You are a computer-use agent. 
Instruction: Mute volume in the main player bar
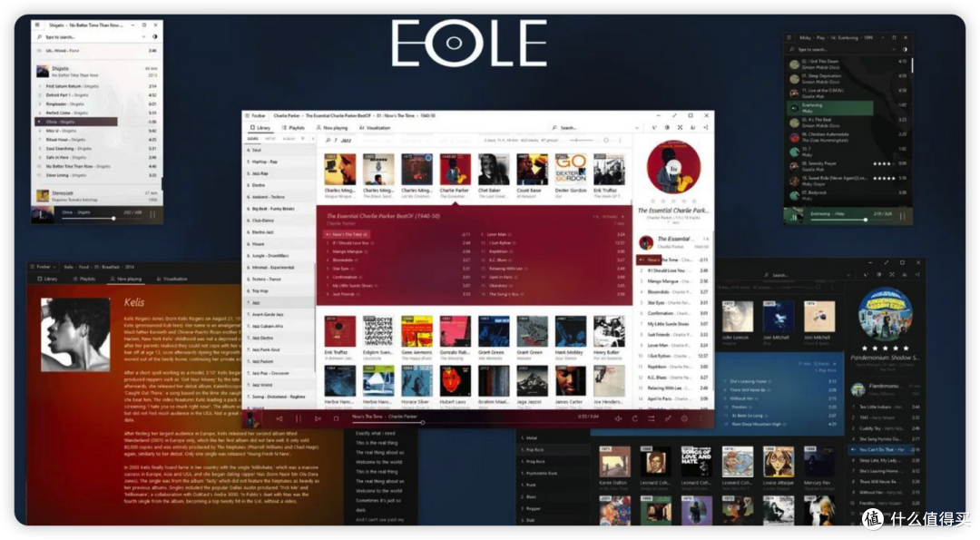(x=618, y=418)
